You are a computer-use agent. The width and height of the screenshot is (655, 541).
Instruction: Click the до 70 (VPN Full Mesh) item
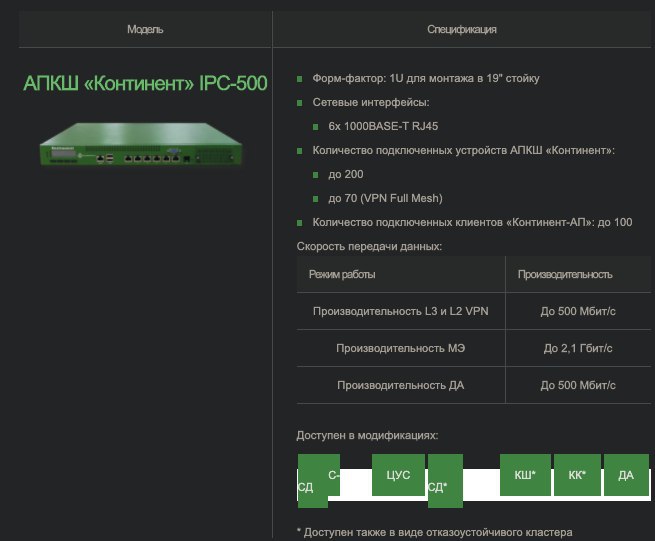[385, 198]
